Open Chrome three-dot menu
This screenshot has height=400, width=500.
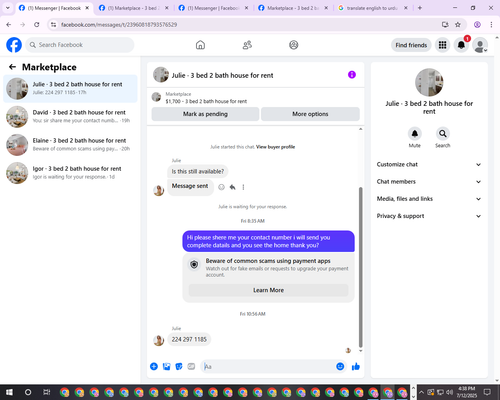491,24
